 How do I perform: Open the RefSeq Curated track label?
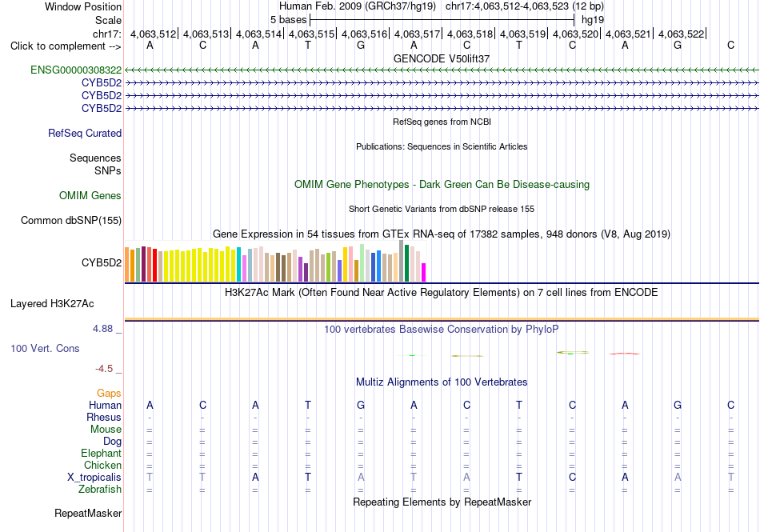tap(85, 134)
